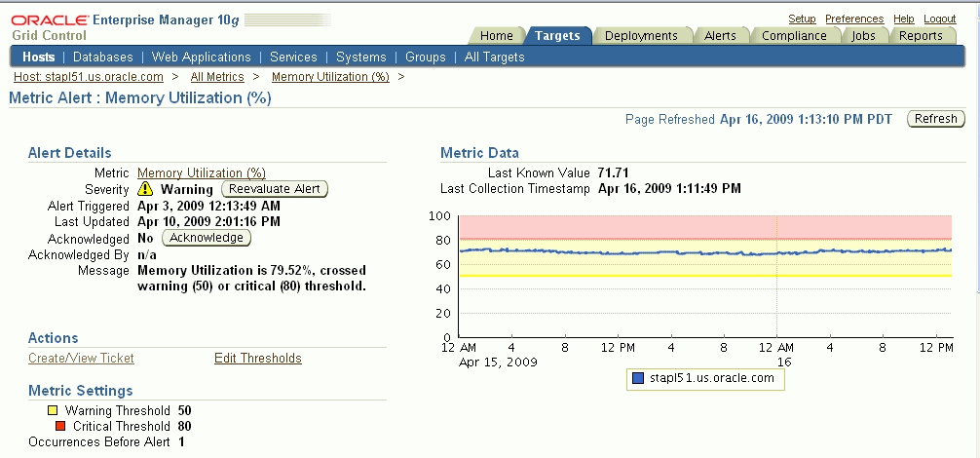Click the Last Updated date Apr 10, 2009
The image size is (980, 458).
208,222
